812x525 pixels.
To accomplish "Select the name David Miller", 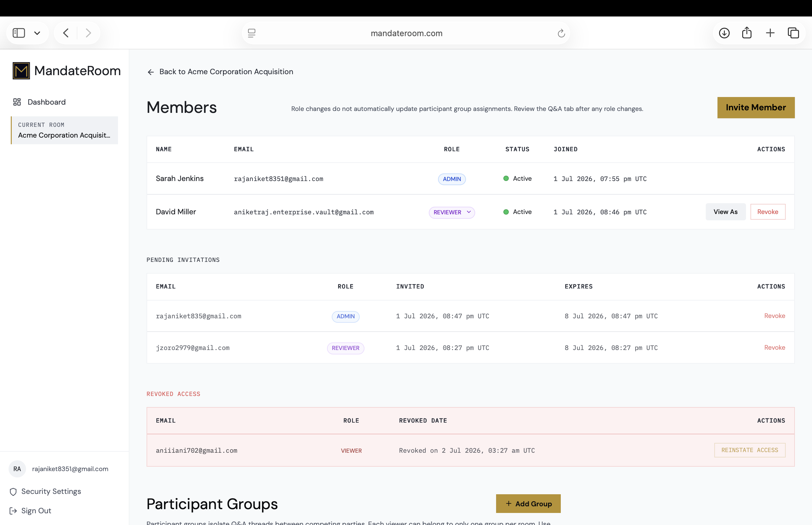I will pos(176,212).
